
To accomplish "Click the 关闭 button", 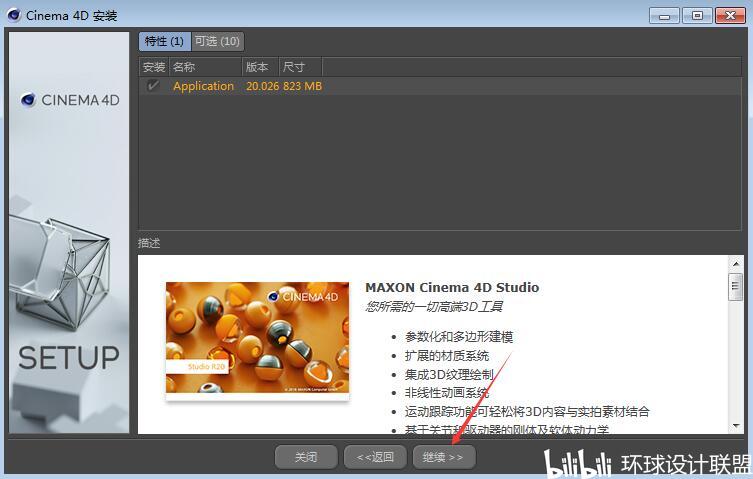I will coord(306,457).
